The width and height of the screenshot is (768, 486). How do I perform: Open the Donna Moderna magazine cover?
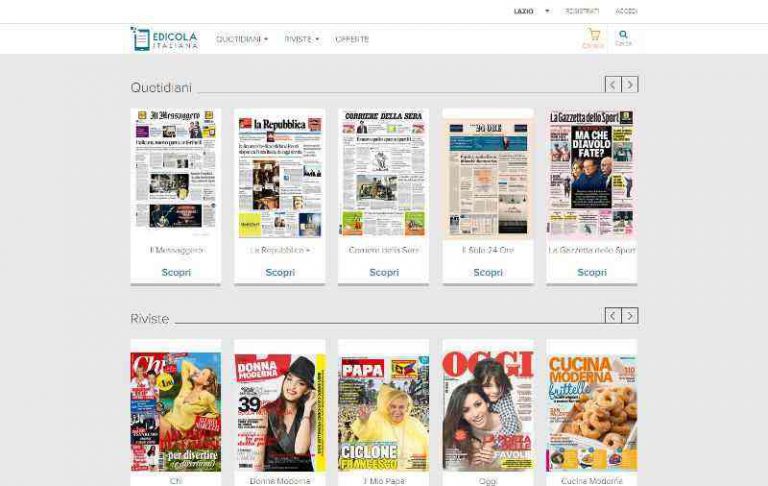[280, 413]
